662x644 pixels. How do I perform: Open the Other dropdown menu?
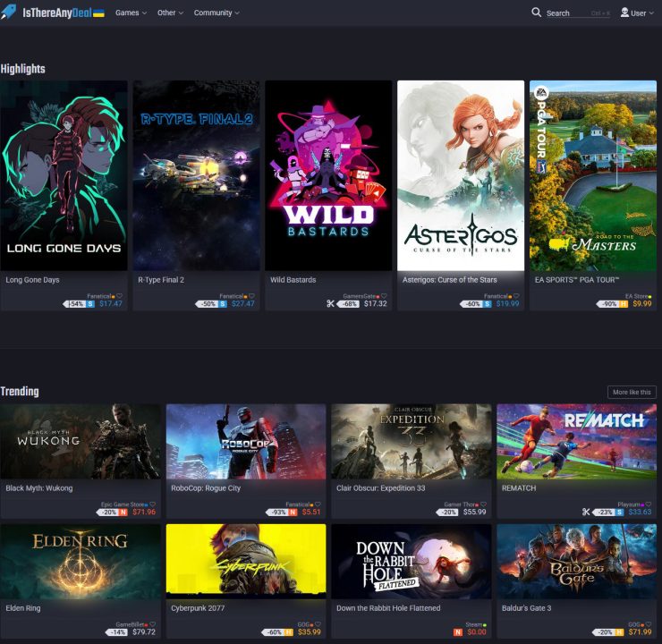[170, 13]
